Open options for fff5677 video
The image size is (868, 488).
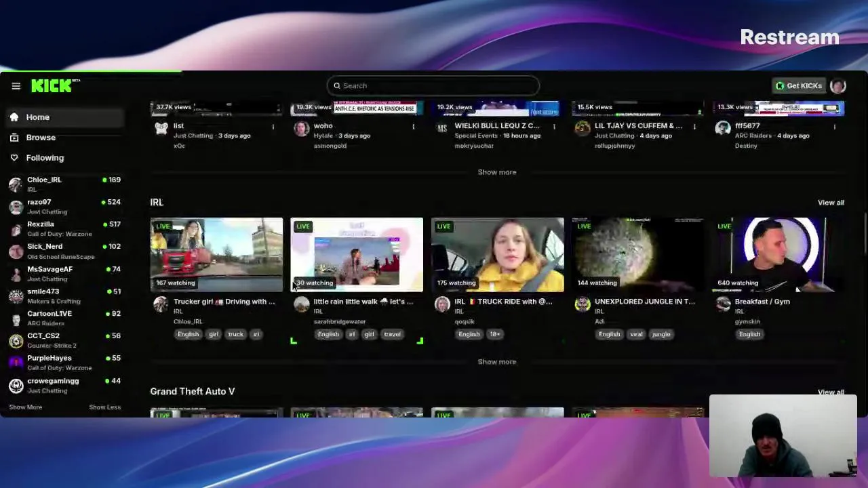pyautogui.click(x=835, y=127)
